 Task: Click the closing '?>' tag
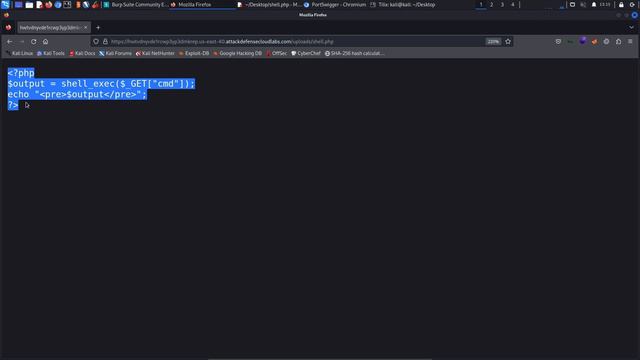point(13,105)
